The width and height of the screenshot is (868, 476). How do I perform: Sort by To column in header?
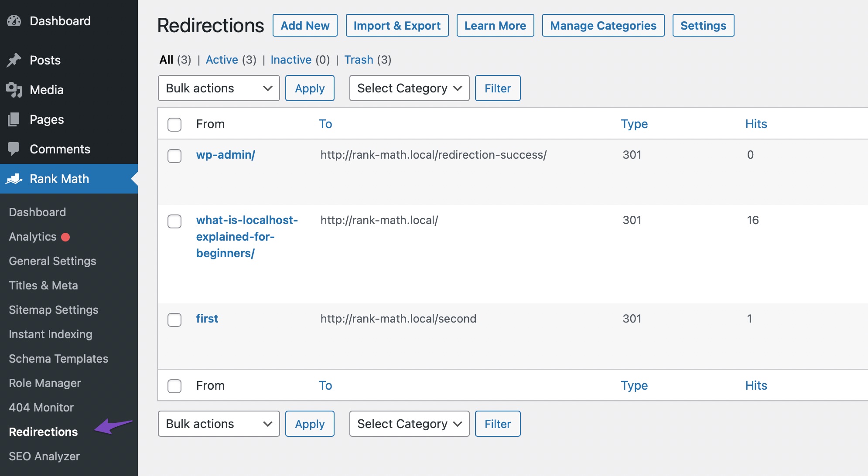(x=325, y=124)
